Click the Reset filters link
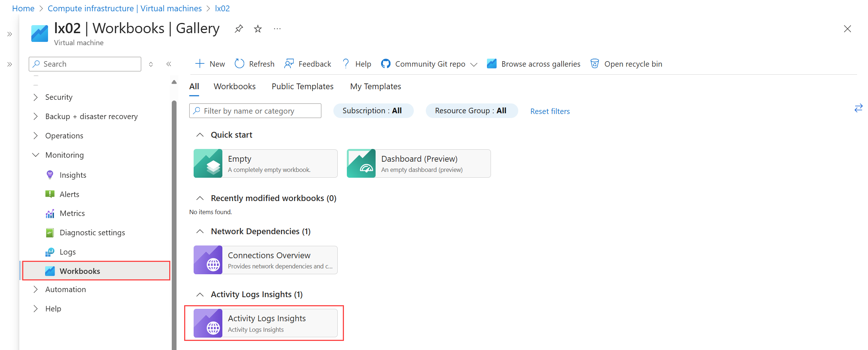Viewport: 868px width, 350px height. pyautogui.click(x=550, y=111)
